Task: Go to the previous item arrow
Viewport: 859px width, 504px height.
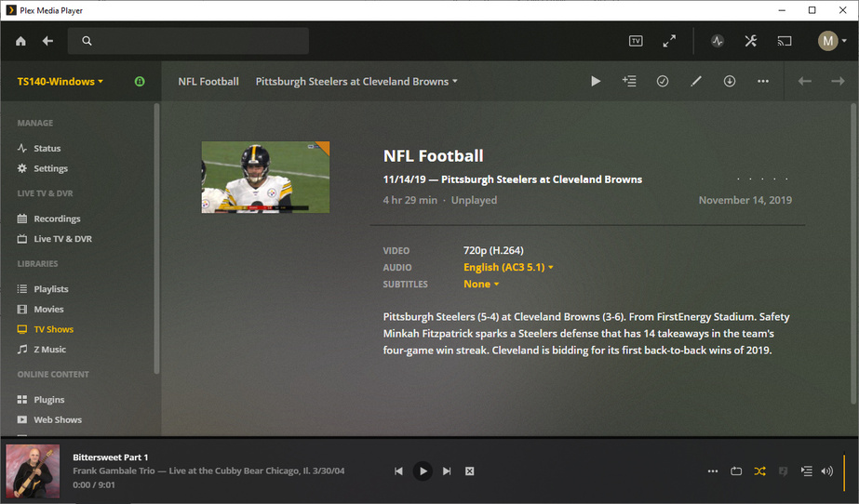Action: point(804,82)
